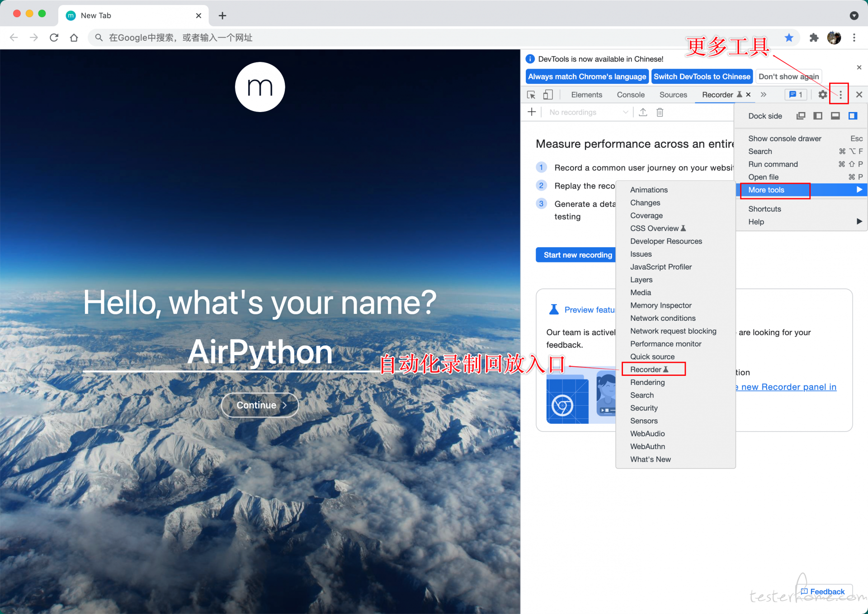Screen dimensions: 868x614
Task: Select Coverage in More tools submenu
Action: click(x=675, y=216)
